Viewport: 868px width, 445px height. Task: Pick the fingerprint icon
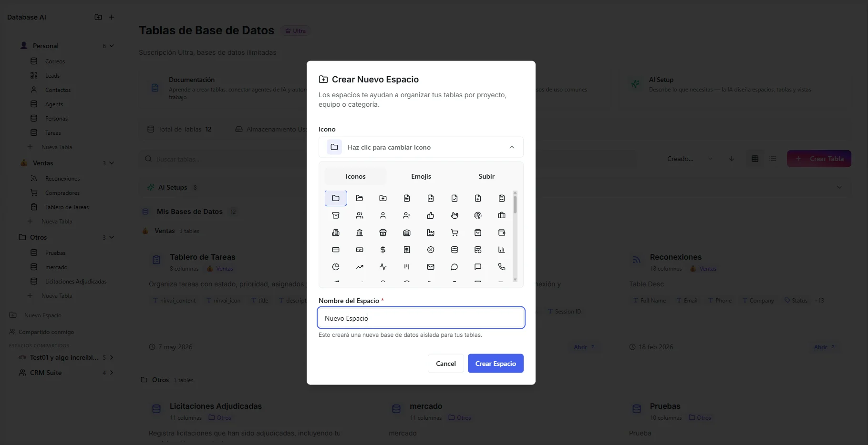(478, 215)
